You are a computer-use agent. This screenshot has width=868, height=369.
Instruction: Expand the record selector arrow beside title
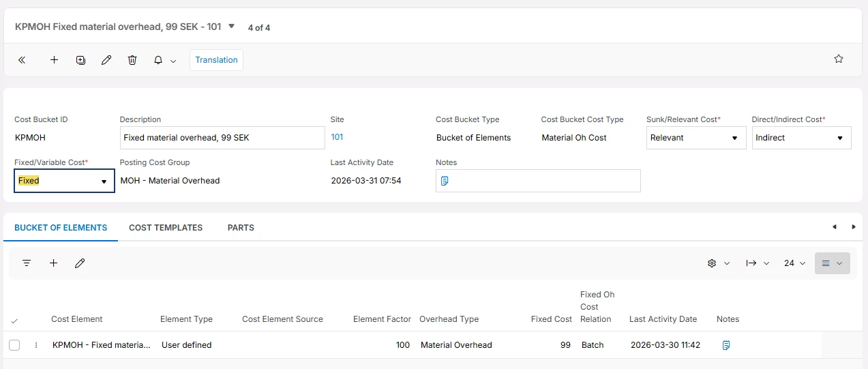[x=231, y=27]
